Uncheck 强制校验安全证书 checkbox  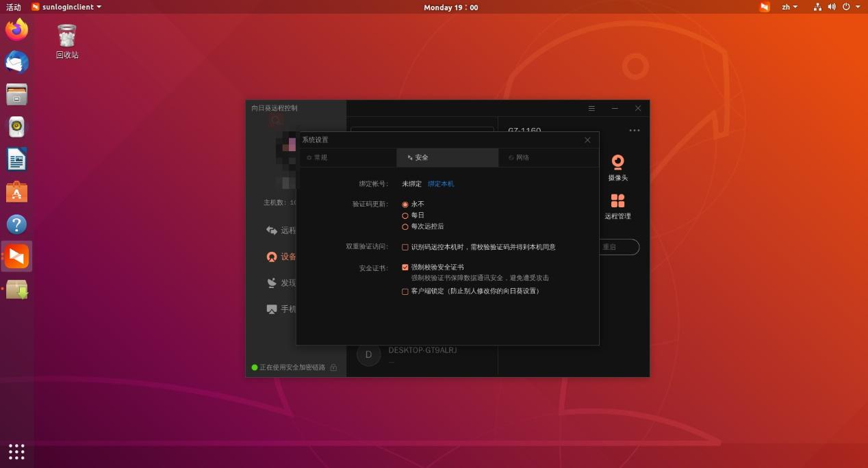coord(405,268)
